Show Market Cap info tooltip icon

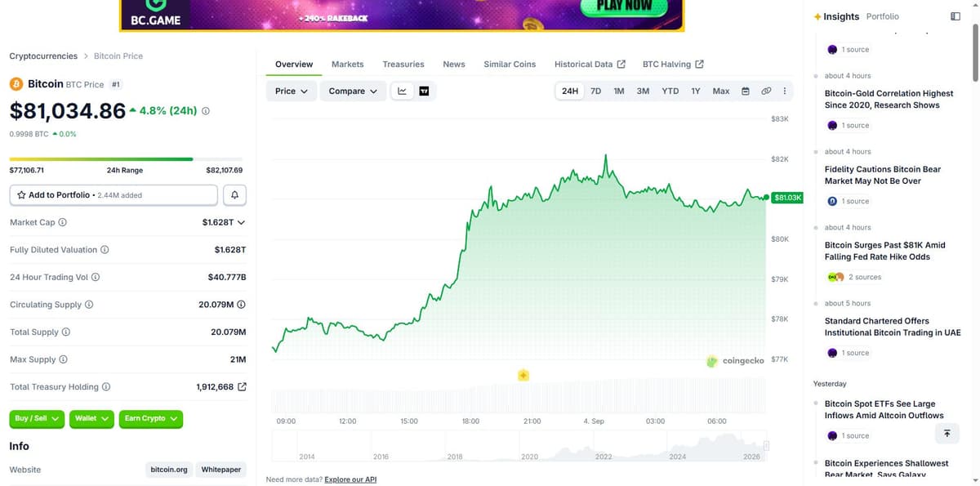63,222
